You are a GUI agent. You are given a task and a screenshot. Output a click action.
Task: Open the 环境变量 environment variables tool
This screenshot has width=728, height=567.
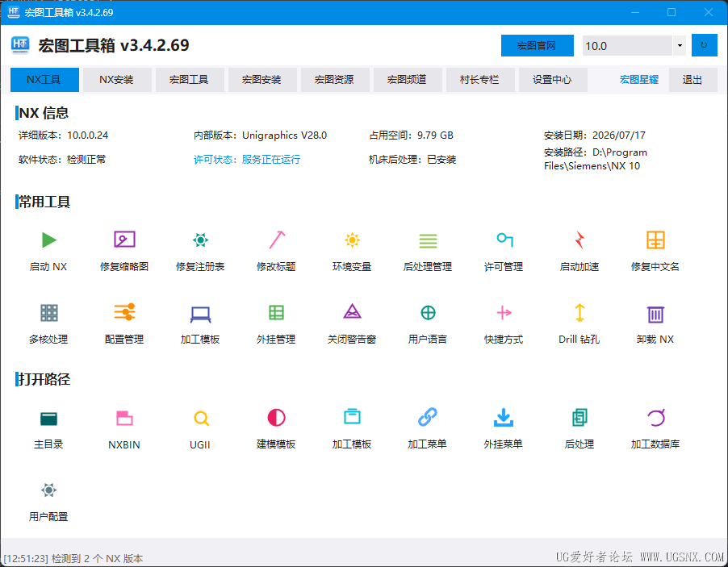pyautogui.click(x=352, y=240)
